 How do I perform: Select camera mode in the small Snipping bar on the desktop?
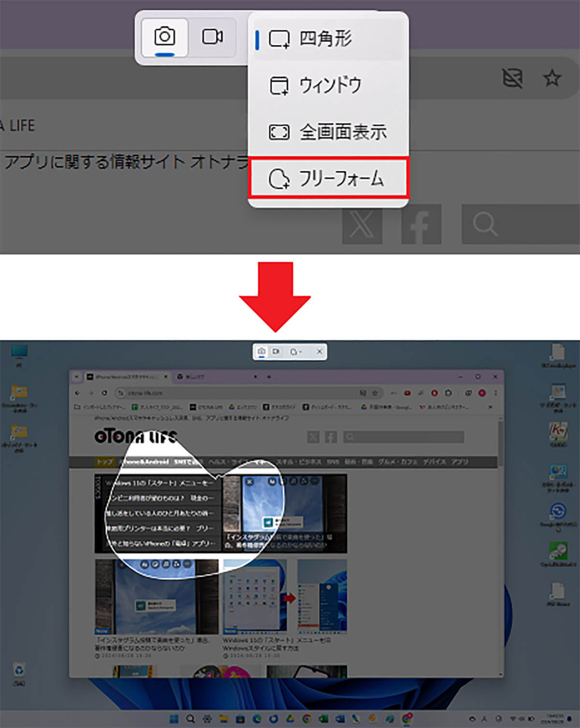261,352
